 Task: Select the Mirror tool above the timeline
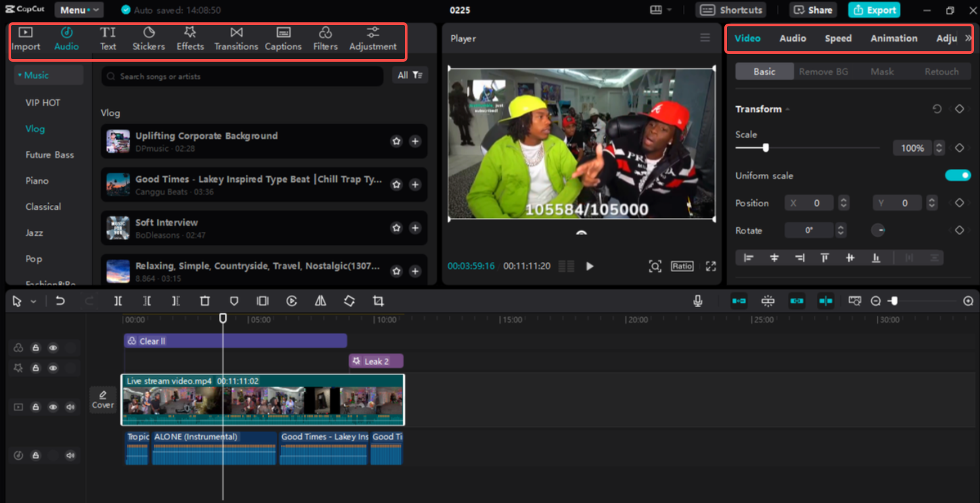320,301
